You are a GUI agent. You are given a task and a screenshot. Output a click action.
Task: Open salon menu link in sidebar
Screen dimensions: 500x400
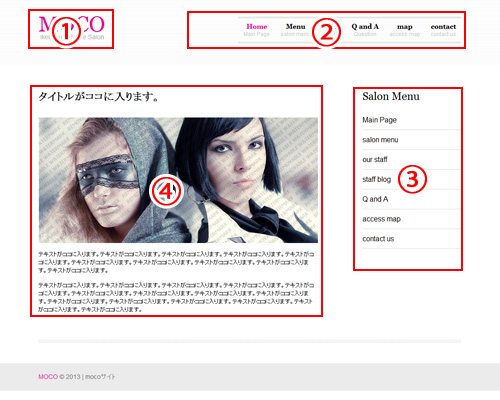click(x=380, y=140)
